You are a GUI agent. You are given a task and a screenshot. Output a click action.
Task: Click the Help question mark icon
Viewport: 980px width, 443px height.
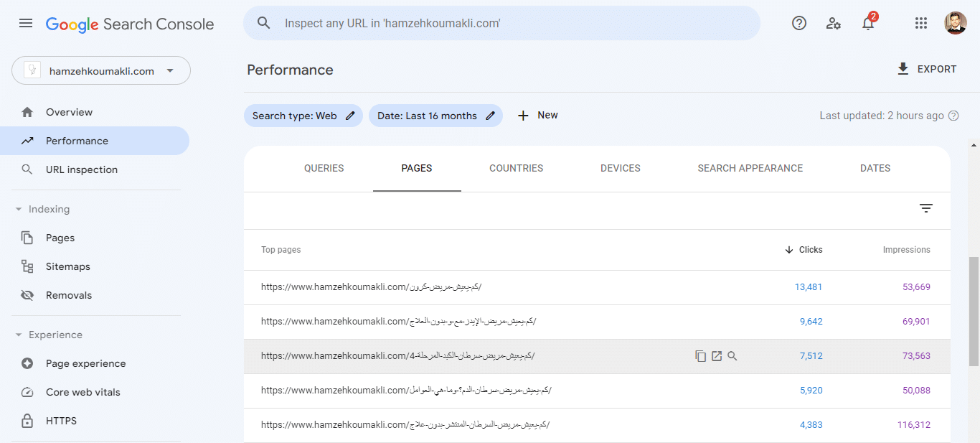(x=799, y=24)
